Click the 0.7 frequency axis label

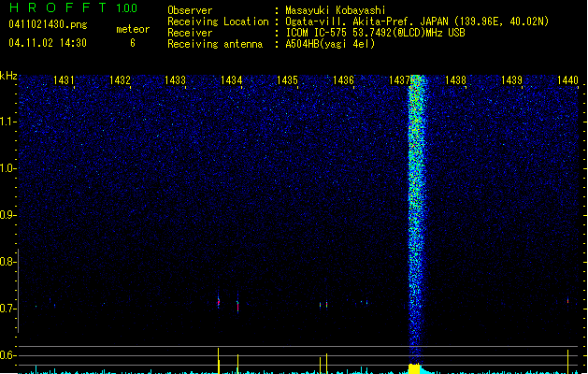[7, 309]
